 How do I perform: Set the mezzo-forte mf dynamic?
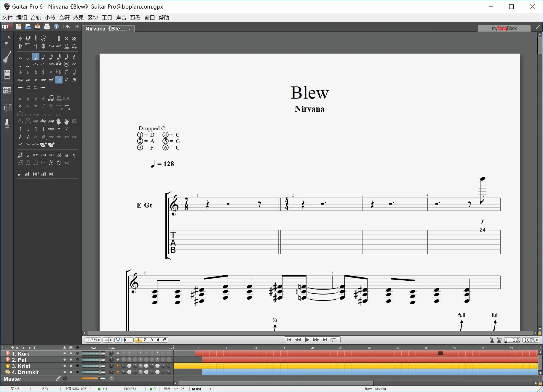click(51, 80)
